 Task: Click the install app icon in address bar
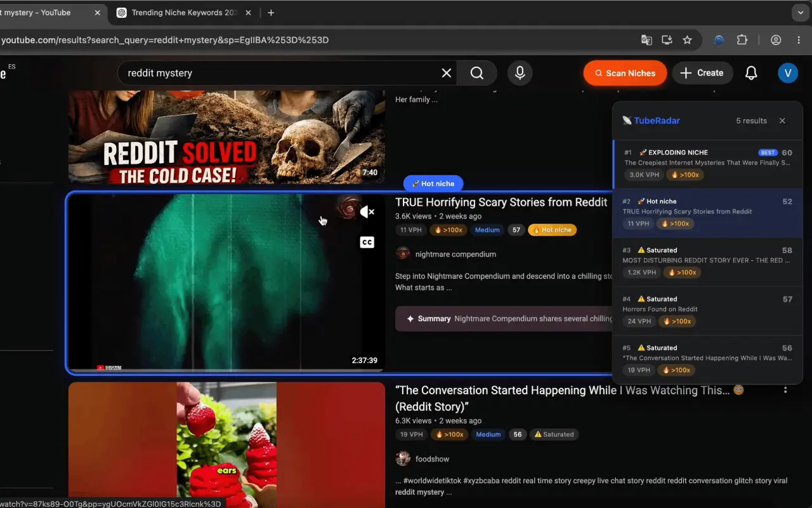pyautogui.click(x=667, y=40)
